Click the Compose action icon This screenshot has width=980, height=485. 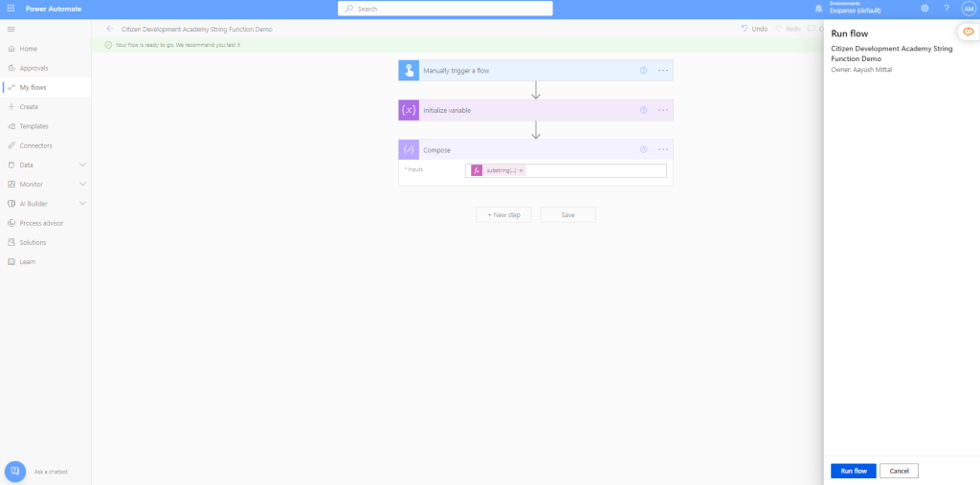coord(409,149)
